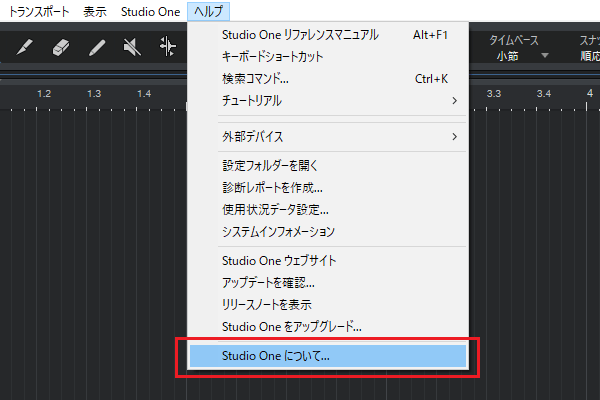Open システムインフォメーション
The image size is (600, 400).
click(x=328, y=232)
